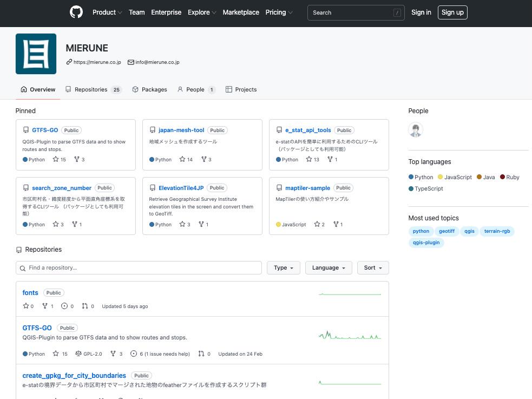Viewport: 532px width, 399px height.
Task: Switch to the Repositories tab
Action: [90, 89]
